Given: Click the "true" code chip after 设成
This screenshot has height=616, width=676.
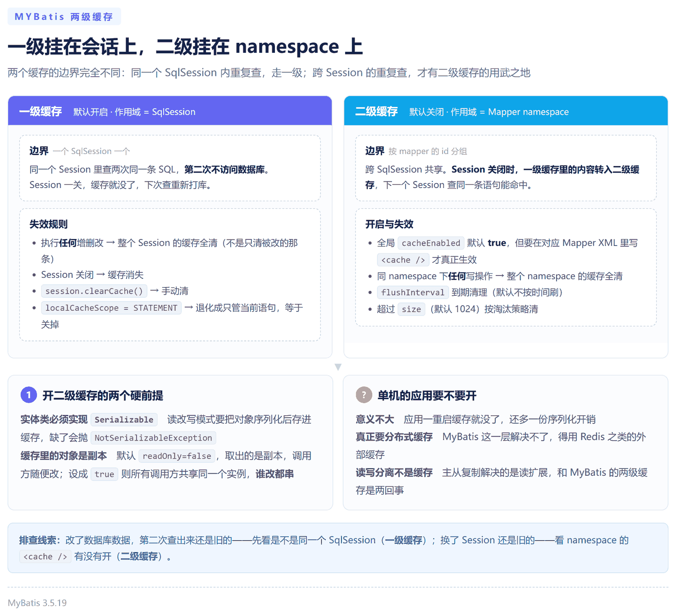Looking at the screenshot, I should 105,474.
